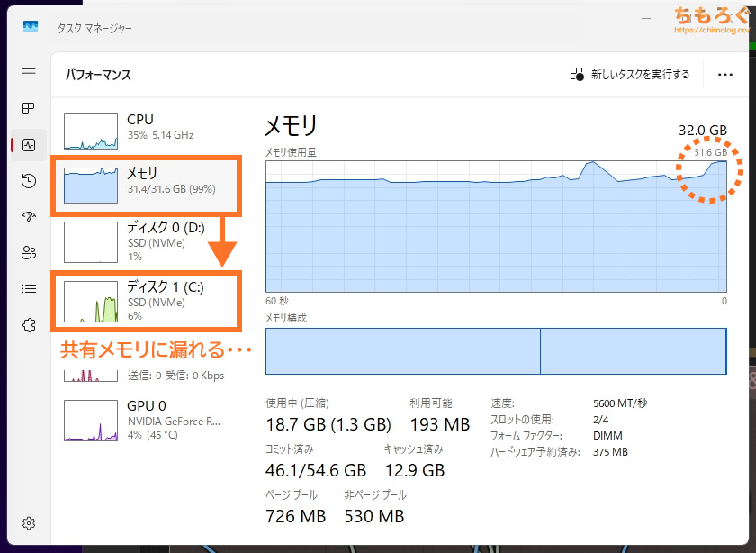Open the three-dot more options menu
Viewport: 756px width, 553px height.
[x=725, y=75]
